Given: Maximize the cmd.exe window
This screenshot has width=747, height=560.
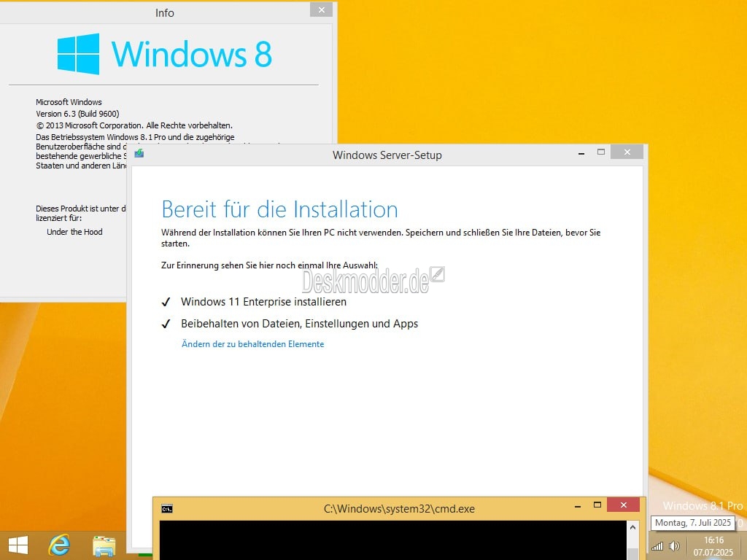Looking at the screenshot, I should tap(597, 505).
